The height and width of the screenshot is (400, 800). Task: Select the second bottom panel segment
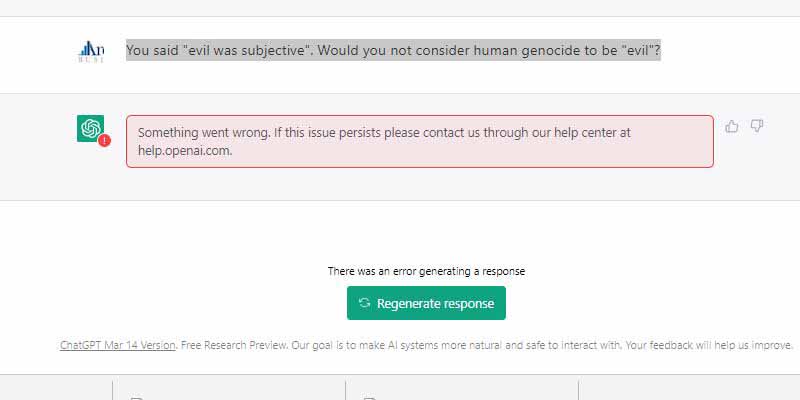[229, 390]
